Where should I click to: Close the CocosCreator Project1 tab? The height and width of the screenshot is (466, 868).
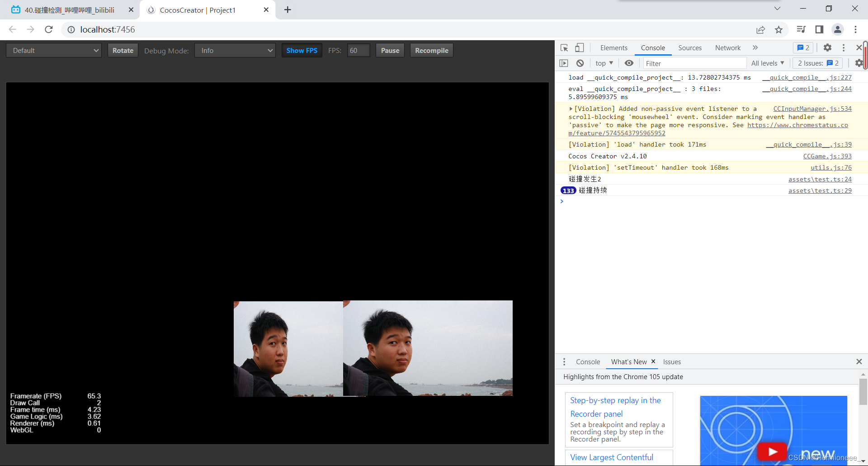[x=266, y=10]
